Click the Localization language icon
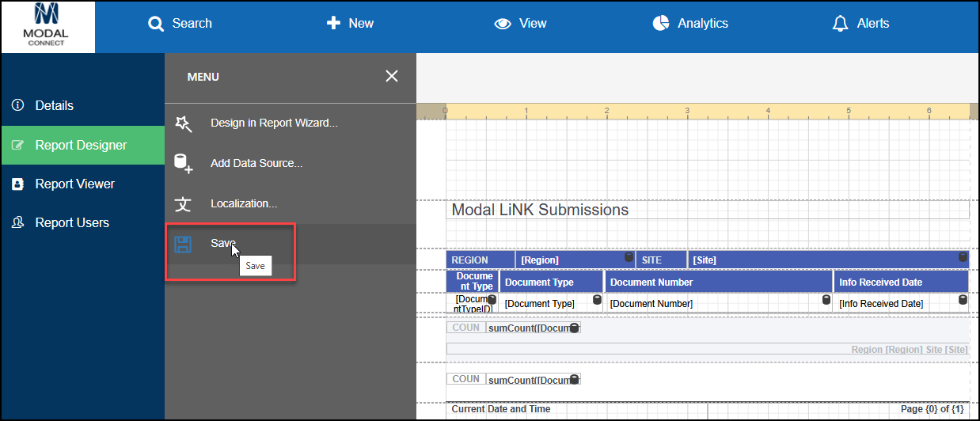This screenshot has height=421, width=980. (x=183, y=204)
